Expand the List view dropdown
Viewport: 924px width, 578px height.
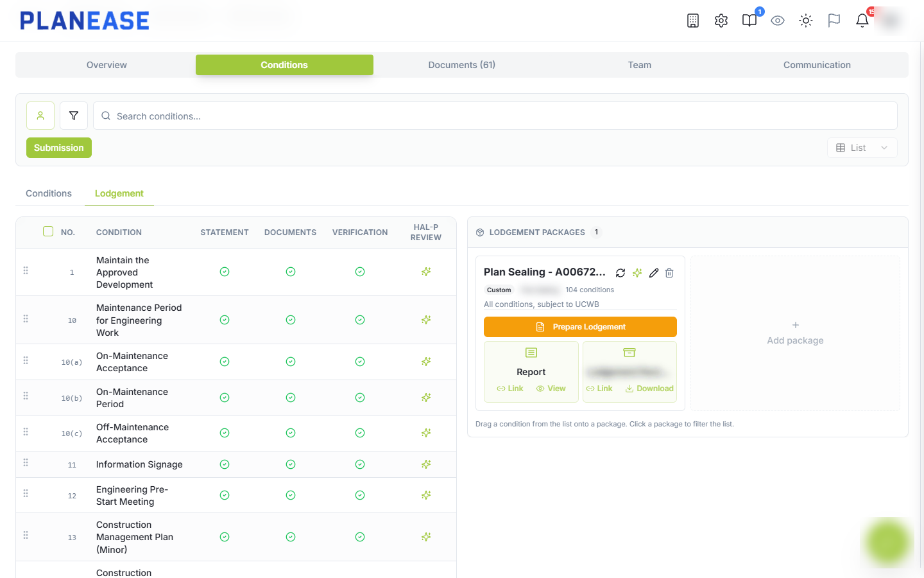pos(862,148)
